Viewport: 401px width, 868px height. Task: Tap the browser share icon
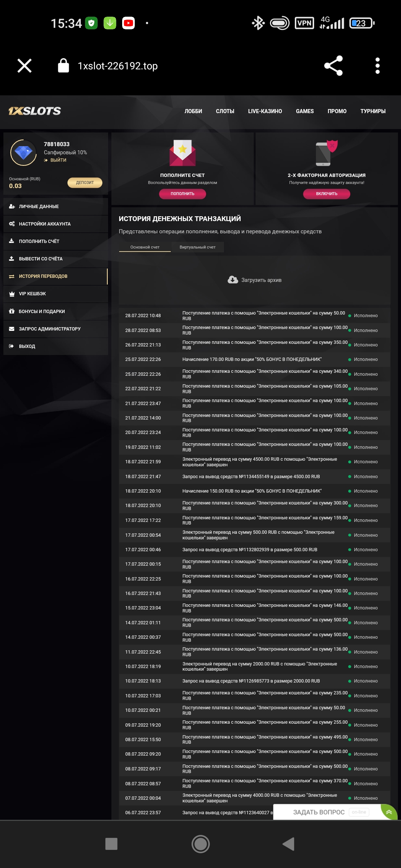(x=333, y=66)
